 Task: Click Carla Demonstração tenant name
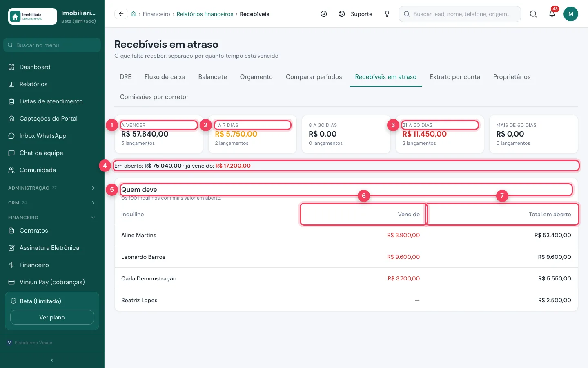click(149, 278)
